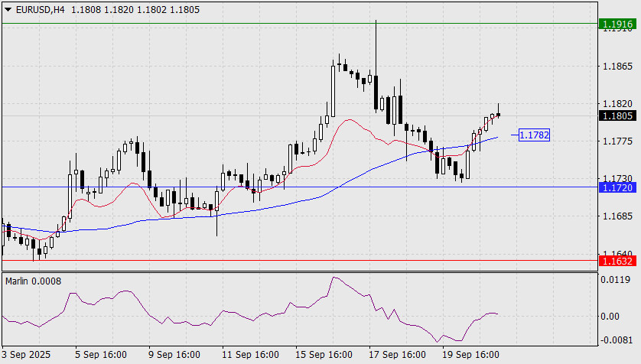
Task: Click the blue 1.1720 price level label
Action: click(x=617, y=187)
